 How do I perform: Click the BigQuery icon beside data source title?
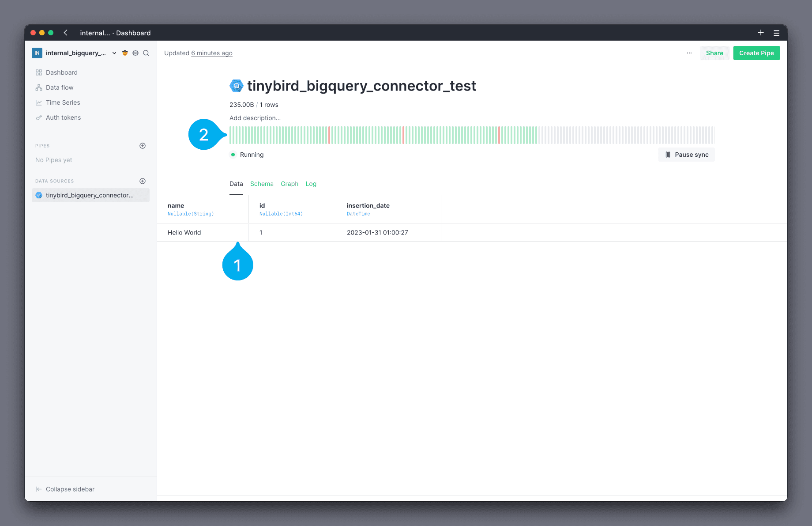(237, 86)
